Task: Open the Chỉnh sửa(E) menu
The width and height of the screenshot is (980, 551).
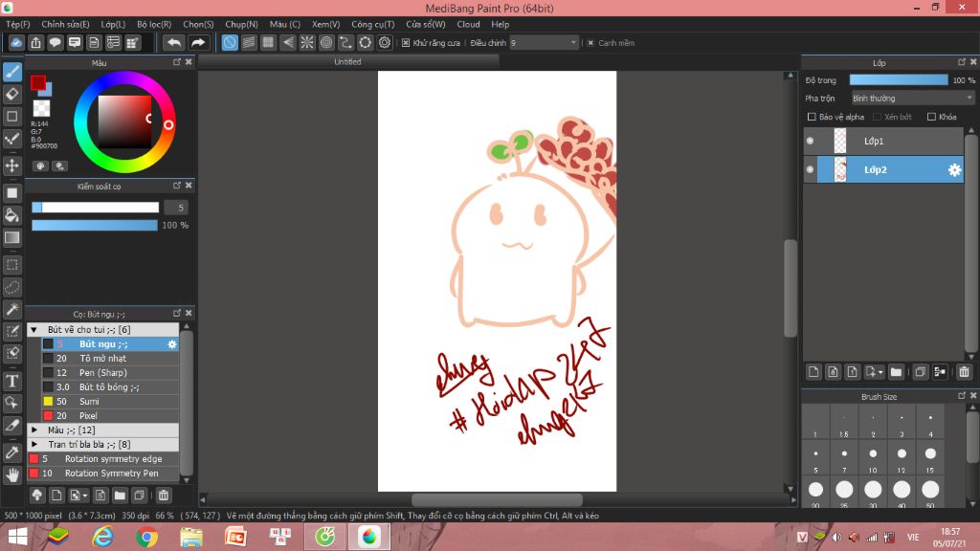Action: [66, 24]
